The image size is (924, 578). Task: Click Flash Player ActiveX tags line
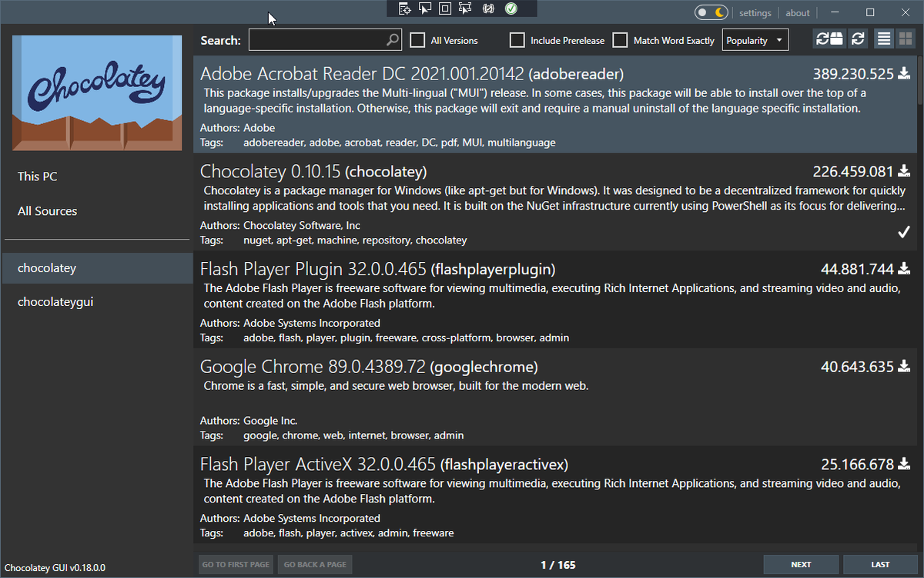coord(349,533)
